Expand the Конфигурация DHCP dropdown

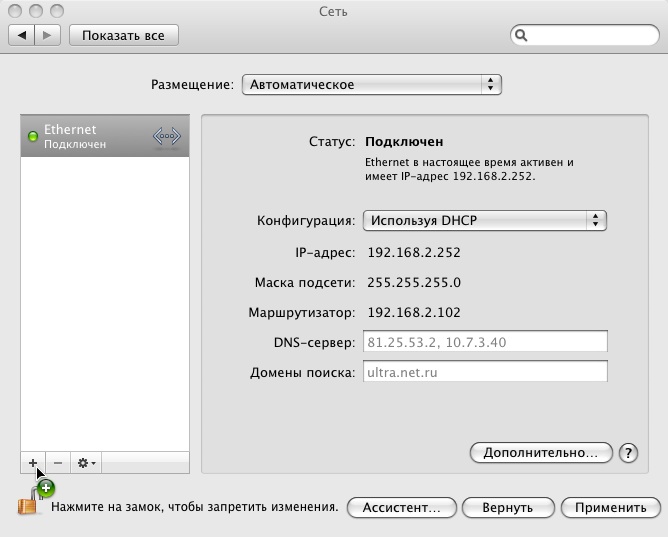coord(484,220)
